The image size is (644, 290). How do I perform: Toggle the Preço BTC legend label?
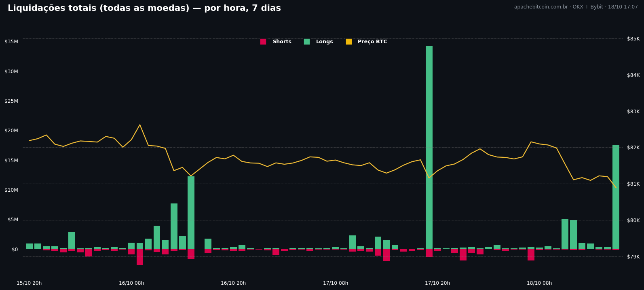[372, 42]
